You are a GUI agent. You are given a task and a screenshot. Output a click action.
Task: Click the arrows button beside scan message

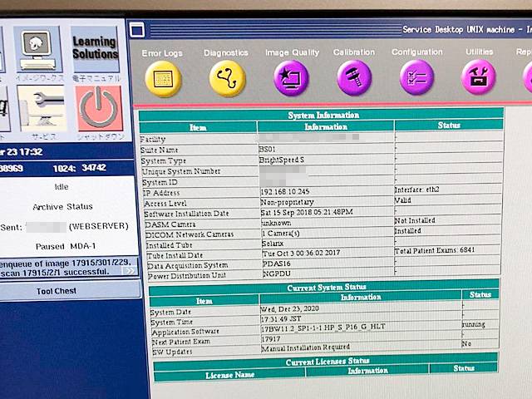(x=130, y=271)
